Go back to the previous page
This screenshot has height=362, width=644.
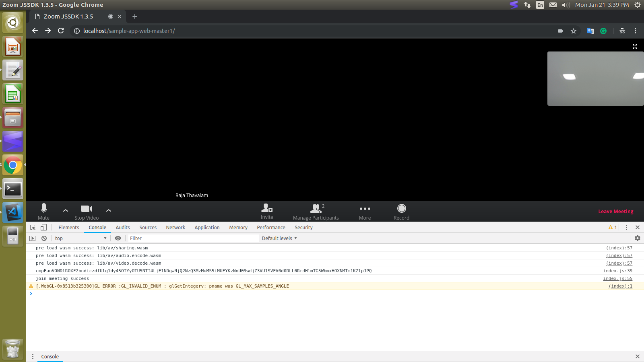click(x=35, y=31)
